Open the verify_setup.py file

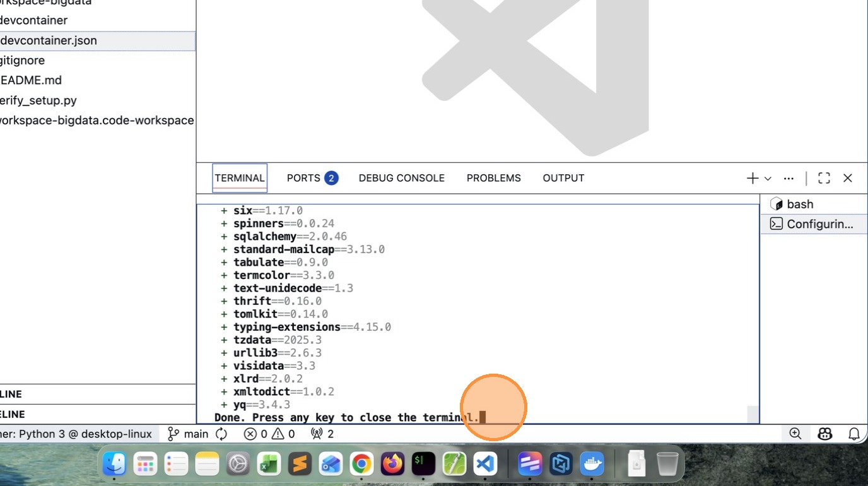coord(98,100)
